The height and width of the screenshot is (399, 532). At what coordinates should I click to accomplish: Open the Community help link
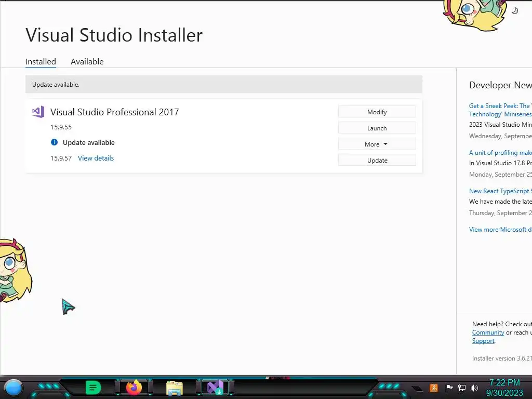coord(488,332)
